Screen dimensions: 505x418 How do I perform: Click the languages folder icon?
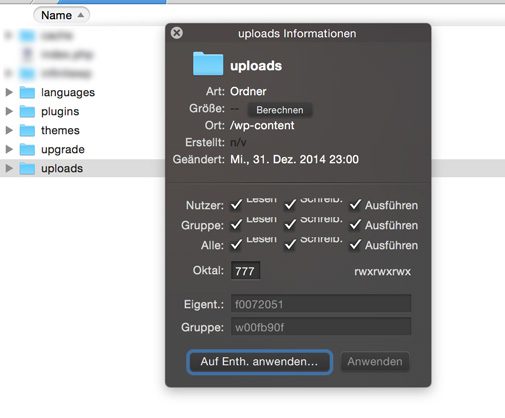coord(27,93)
